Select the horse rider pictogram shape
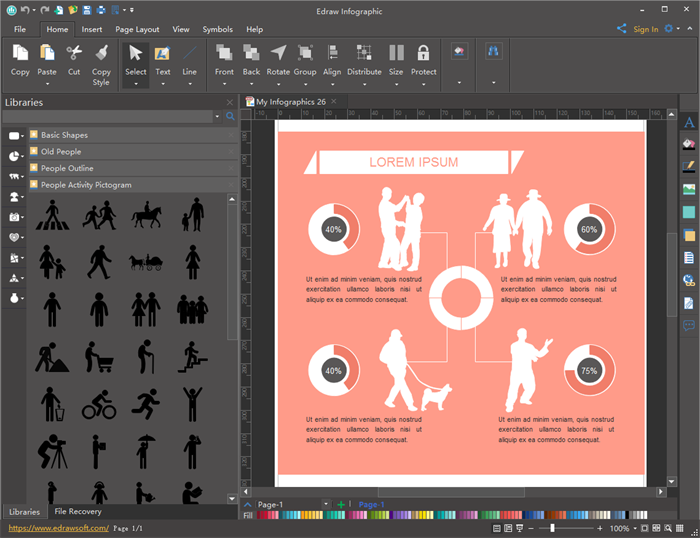The width and height of the screenshot is (700, 538). click(x=147, y=214)
